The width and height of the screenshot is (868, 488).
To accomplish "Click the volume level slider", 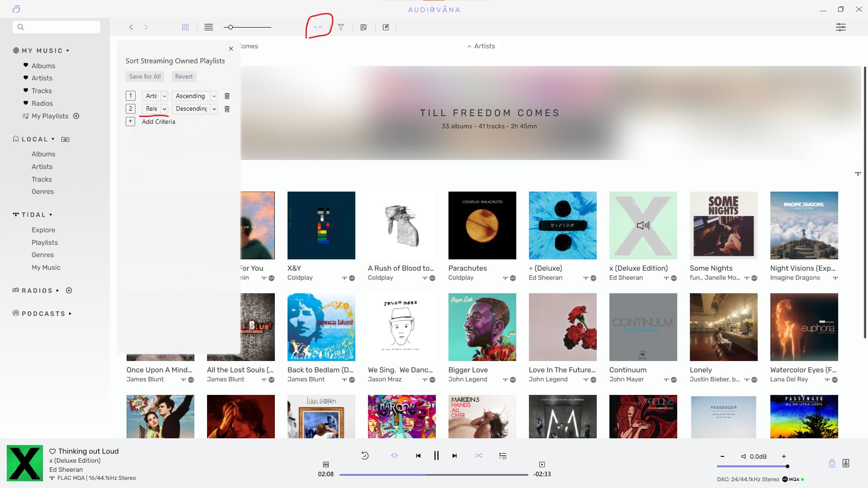I will (753, 466).
